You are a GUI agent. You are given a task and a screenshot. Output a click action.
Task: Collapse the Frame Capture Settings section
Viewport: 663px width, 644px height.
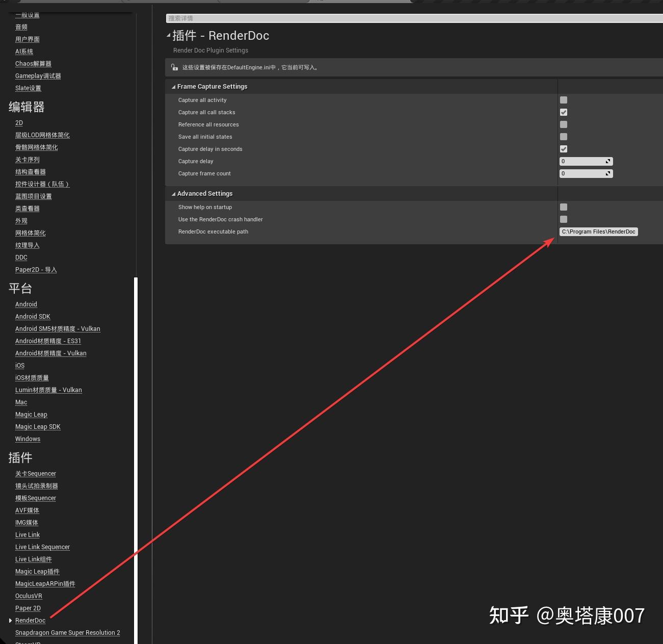[x=173, y=87]
